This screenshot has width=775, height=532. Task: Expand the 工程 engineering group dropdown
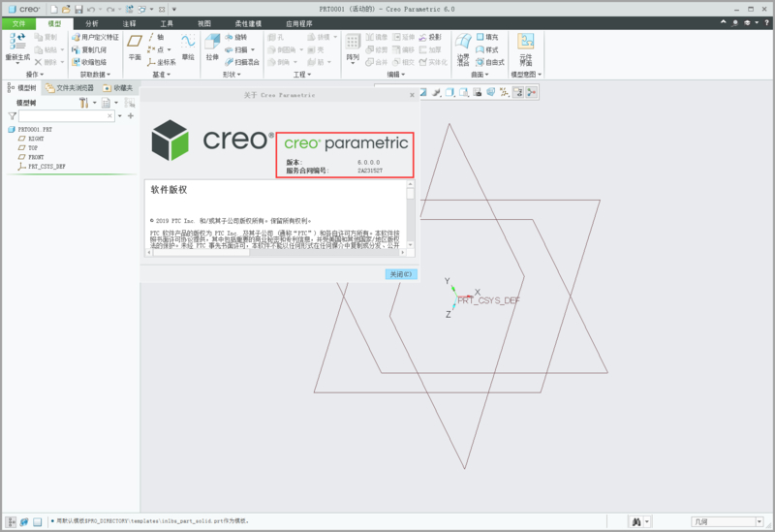[x=302, y=75]
